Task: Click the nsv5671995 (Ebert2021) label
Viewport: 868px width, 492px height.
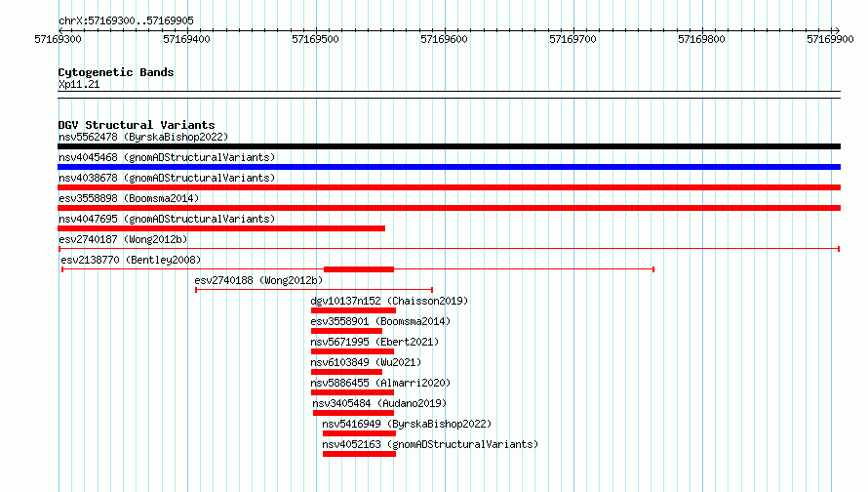Action: pyautogui.click(x=375, y=342)
